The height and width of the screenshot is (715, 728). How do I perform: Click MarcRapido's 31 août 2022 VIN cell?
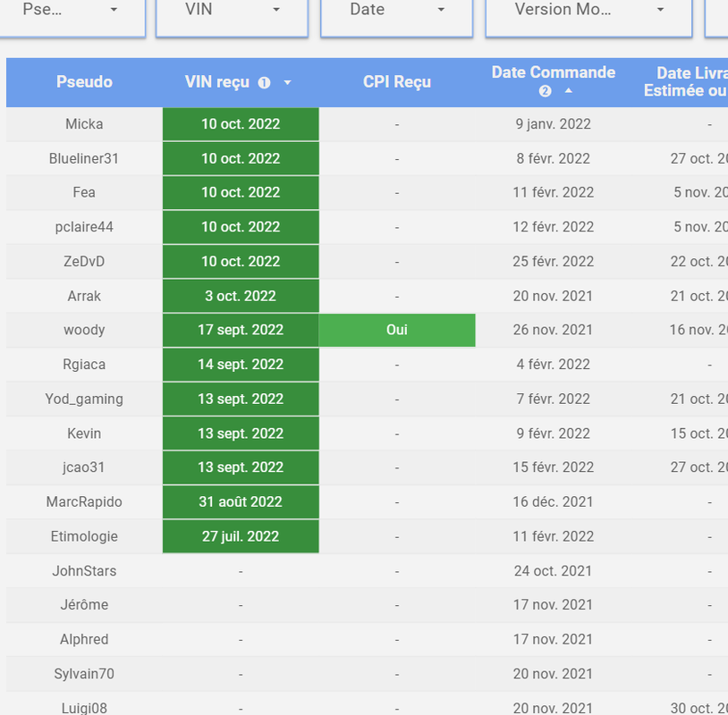tap(241, 502)
